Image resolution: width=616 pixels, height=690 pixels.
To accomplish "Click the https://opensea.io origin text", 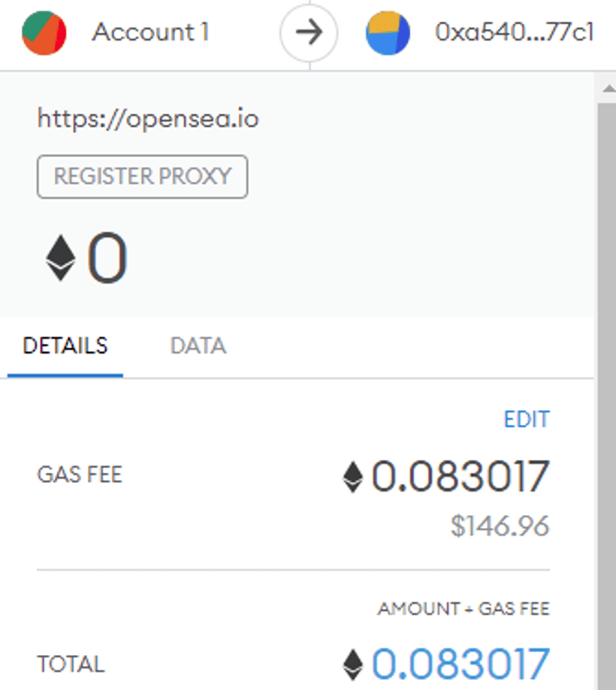I will (x=148, y=119).
